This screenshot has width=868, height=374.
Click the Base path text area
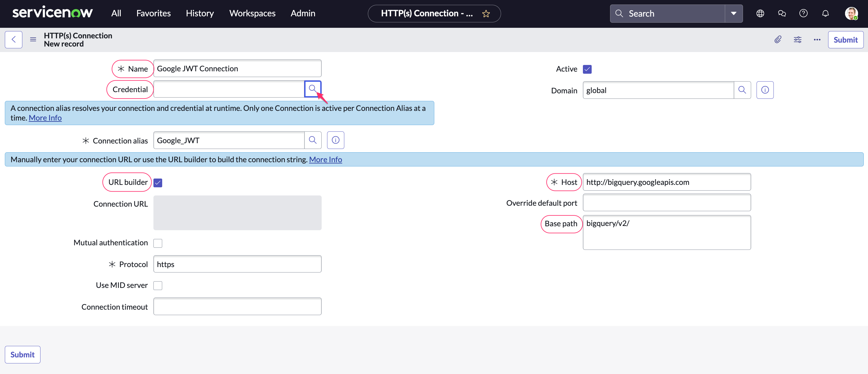[x=667, y=233]
